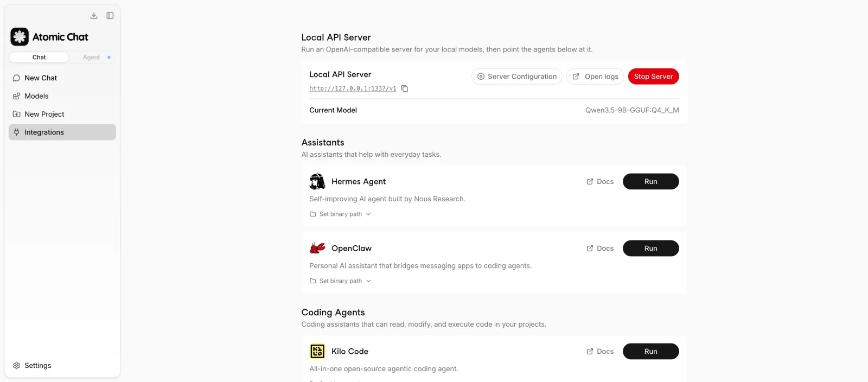Open Docs for Hermes Agent
Image resolution: width=868 pixels, height=382 pixels.
pos(600,182)
